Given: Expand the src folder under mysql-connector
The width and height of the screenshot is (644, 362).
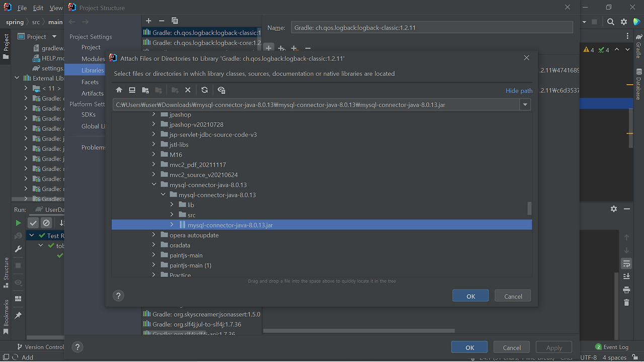Looking at the screenshot, I should 172,215.
